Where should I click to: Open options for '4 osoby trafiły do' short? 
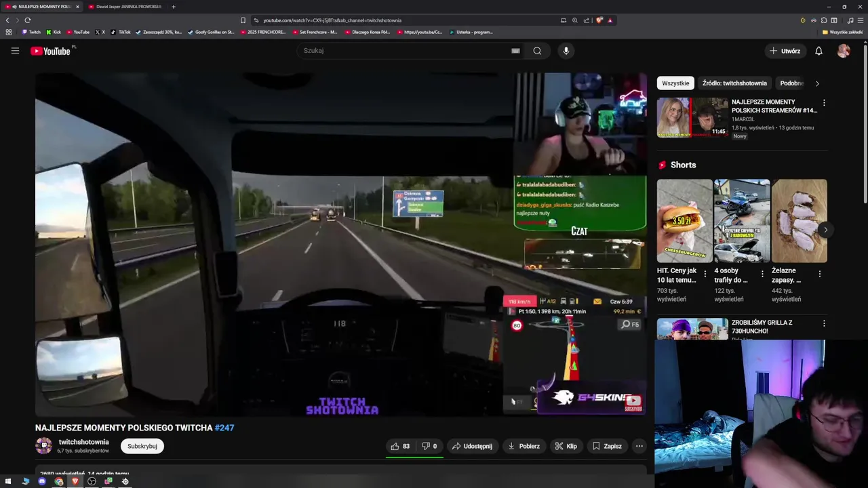[x=762, y=274]
